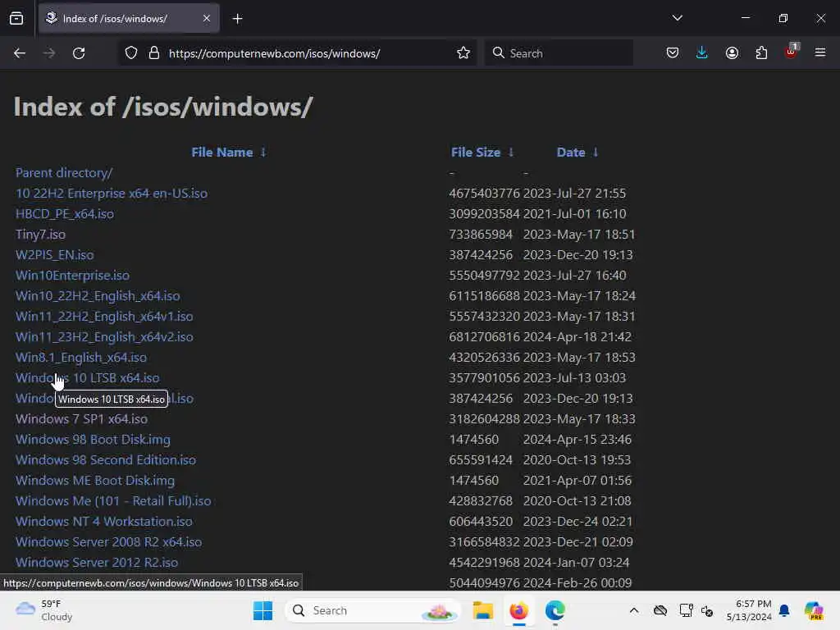This screenshot has width=840, height=630.
Task: Select file size value 4675403776
Action: tap(484, 194)
